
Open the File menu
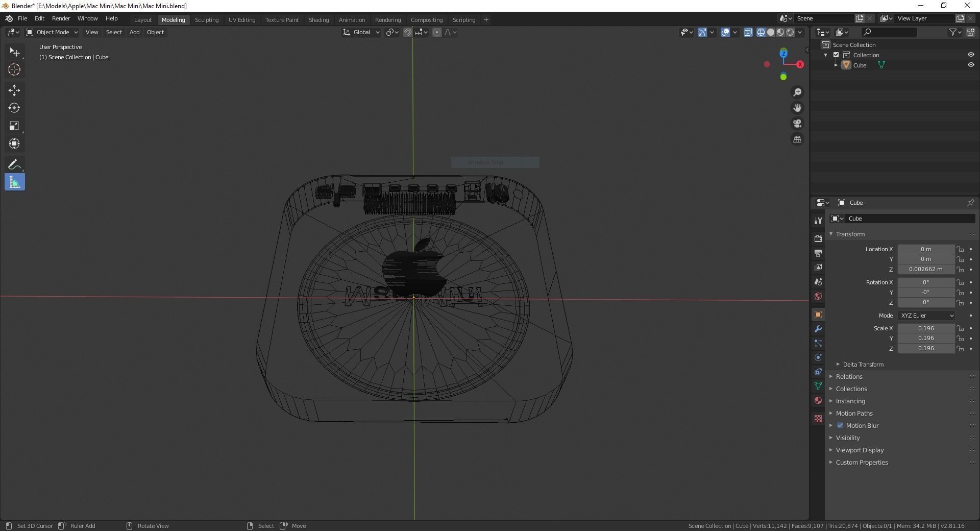pyautogui.click(x=22, y=18)
